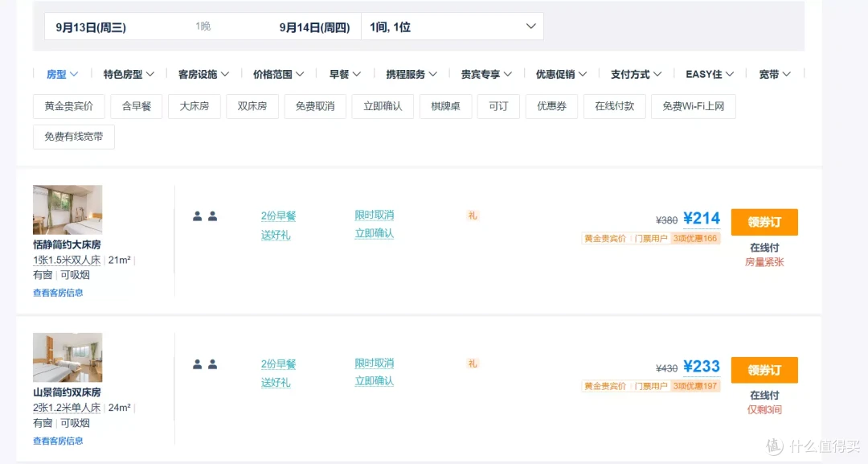View 查看客房信息 for 恬静简约大床房
Viewport: 868px width, 464px height.
tap(58, 293)
